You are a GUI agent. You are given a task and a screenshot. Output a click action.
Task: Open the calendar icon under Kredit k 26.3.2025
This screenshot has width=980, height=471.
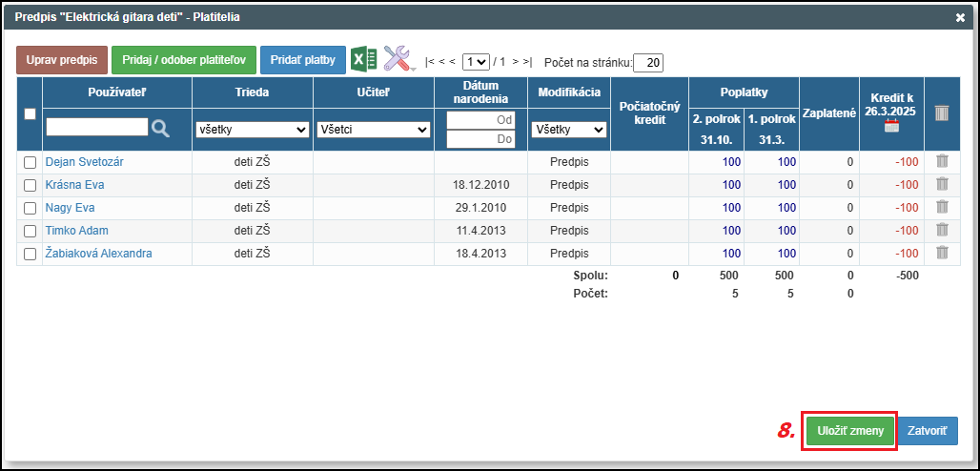891,127
